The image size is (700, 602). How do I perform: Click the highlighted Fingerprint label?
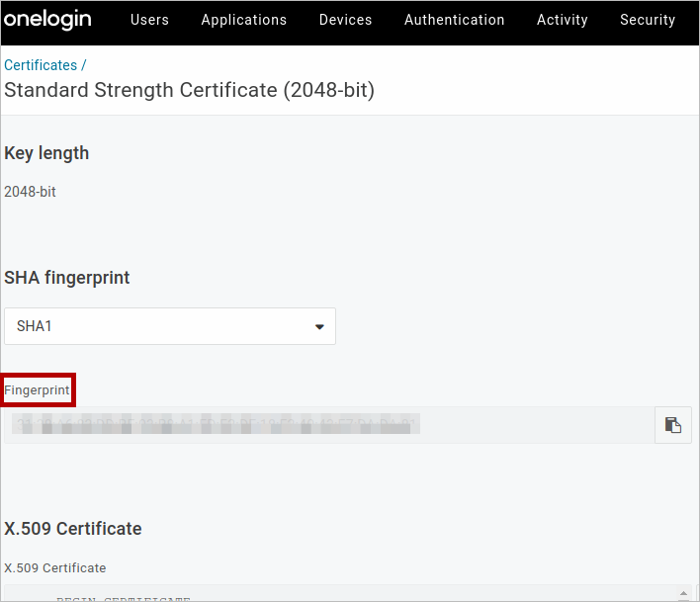[38, 390]
